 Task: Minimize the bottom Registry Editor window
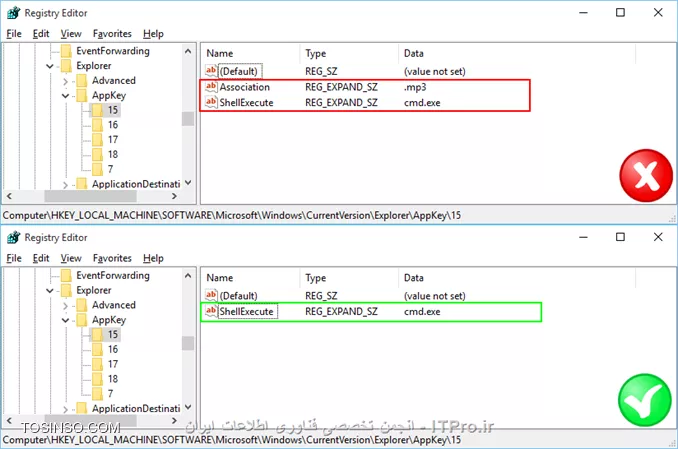[583, 237]
